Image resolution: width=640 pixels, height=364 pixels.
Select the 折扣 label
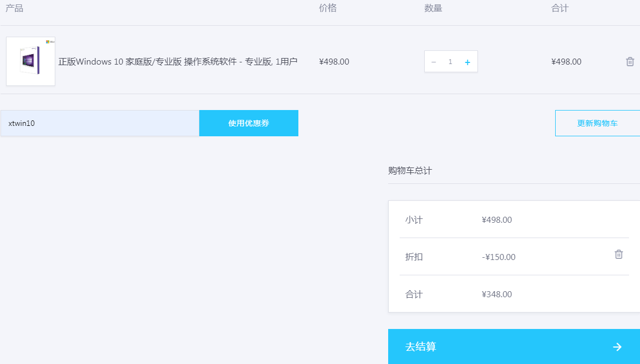pos(414,257)
